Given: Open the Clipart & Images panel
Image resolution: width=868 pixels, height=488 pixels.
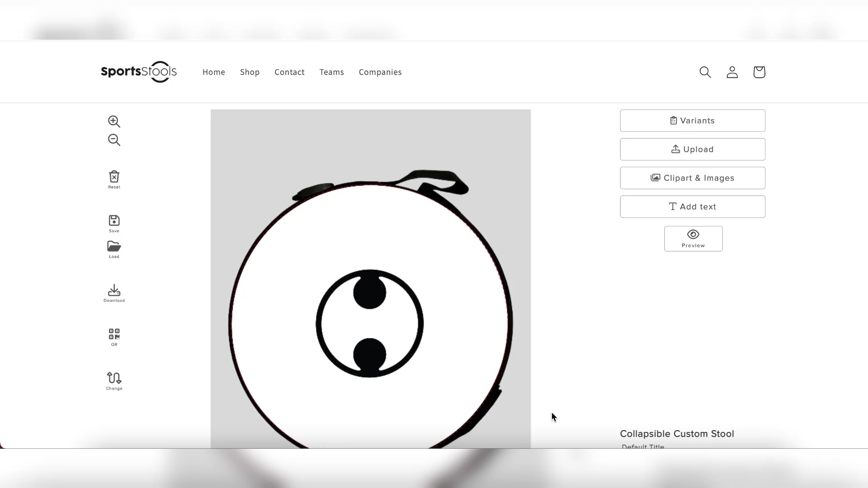Looking at the screenshot, I should pyautogui.click(x=692, y=178).
